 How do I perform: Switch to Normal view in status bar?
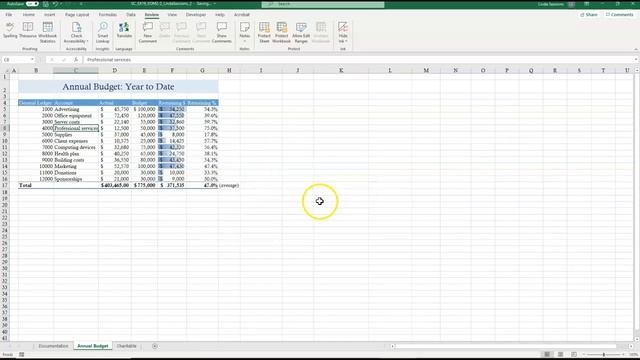(547, 354)
